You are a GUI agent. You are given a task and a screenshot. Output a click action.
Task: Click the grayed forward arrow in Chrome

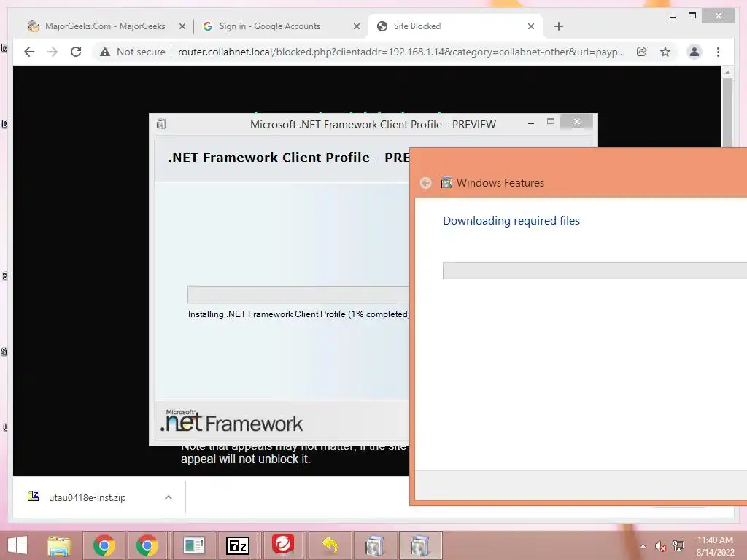pos(53,52)
